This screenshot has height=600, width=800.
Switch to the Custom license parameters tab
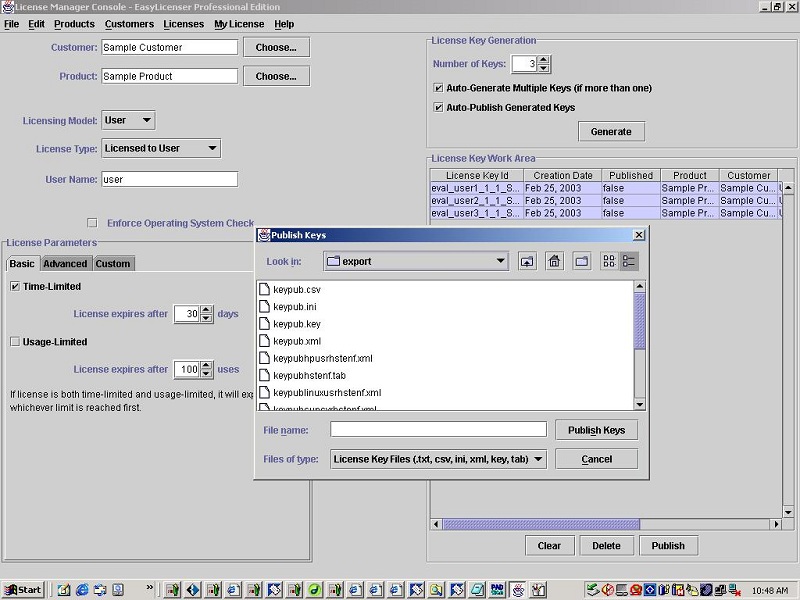113,264
